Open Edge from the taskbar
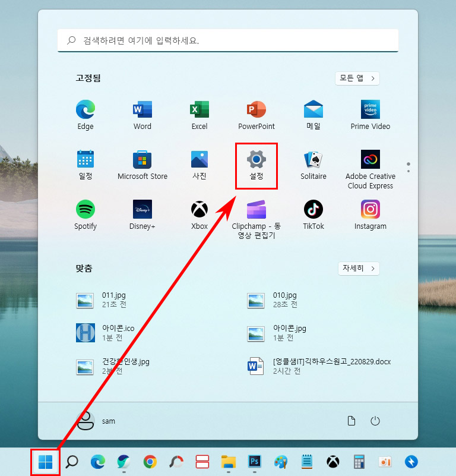This screenshot has height=476, width=456. pyautogui.click(x=98, y=462)
